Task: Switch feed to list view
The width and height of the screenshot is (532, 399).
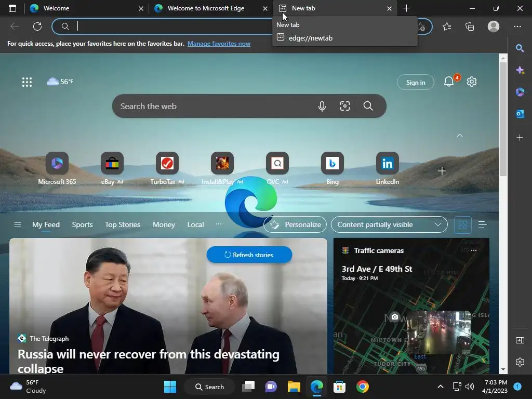Action: pyautogui.click(x=482, y=224)
